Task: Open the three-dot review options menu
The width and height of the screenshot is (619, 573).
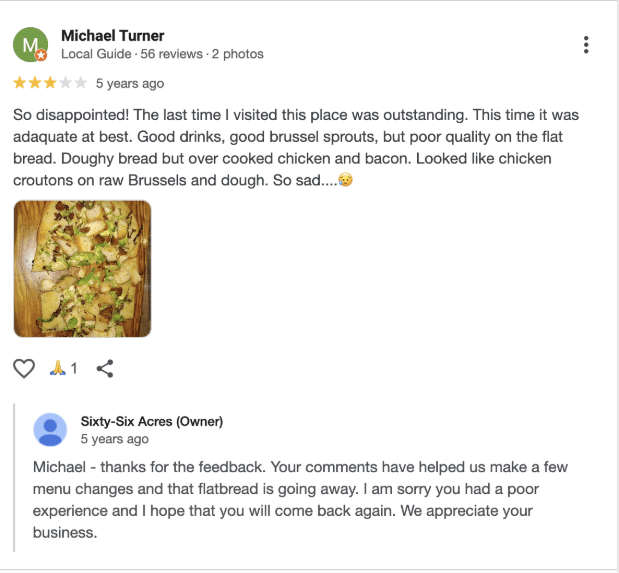Action: click(586, 45)
